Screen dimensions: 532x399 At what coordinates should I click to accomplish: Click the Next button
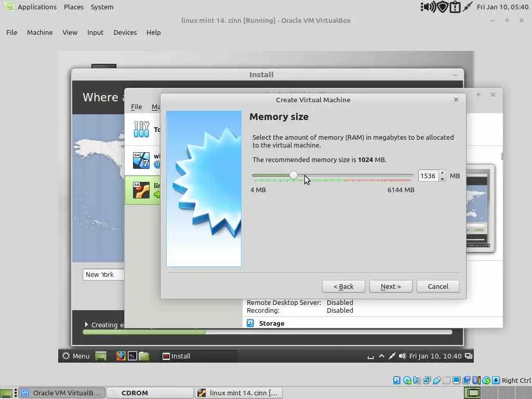pos(391,286)
